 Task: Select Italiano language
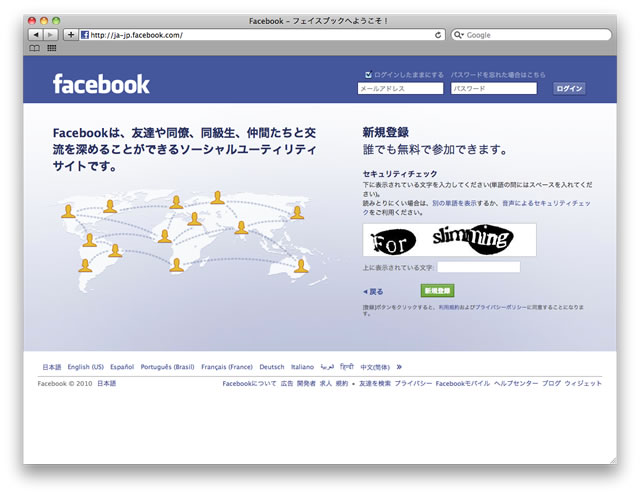click(302, 367)
